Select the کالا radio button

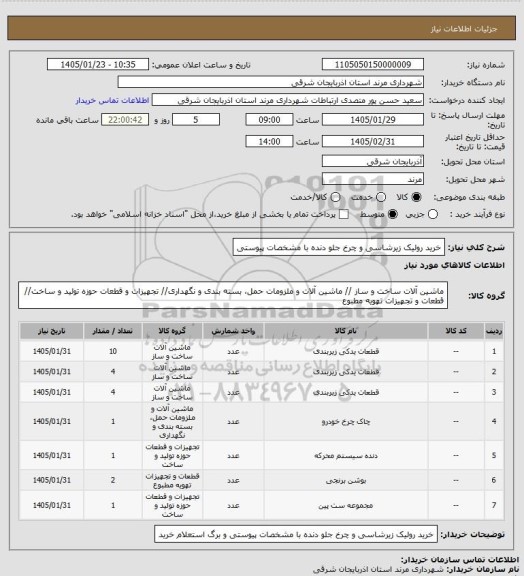tap(416, 197)
